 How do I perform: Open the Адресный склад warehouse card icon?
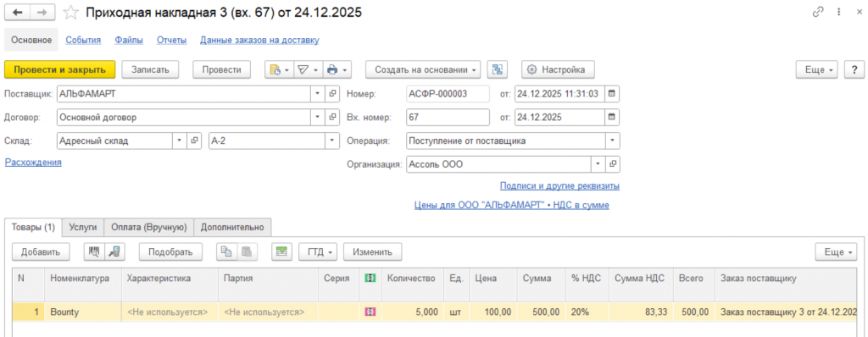coord(194,141)
